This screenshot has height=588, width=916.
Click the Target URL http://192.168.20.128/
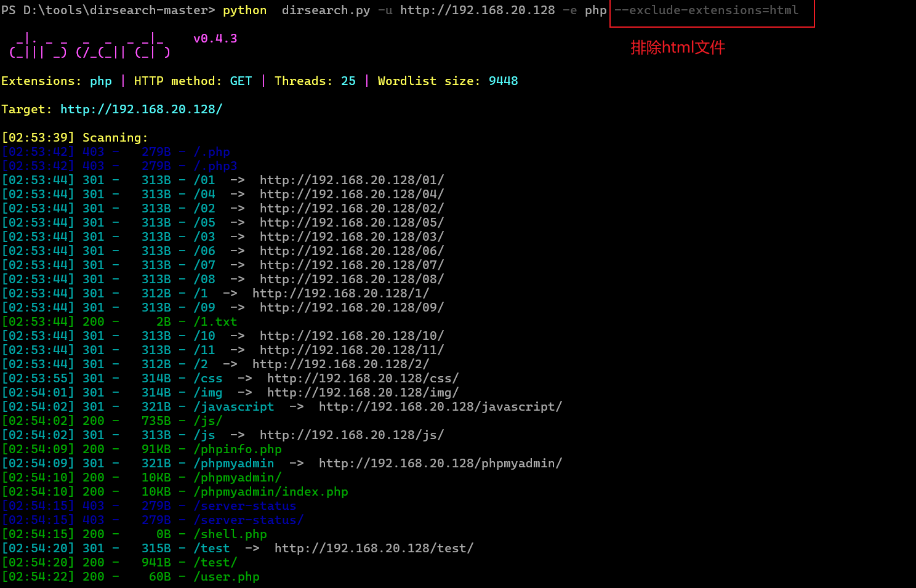tap(141, 110)
